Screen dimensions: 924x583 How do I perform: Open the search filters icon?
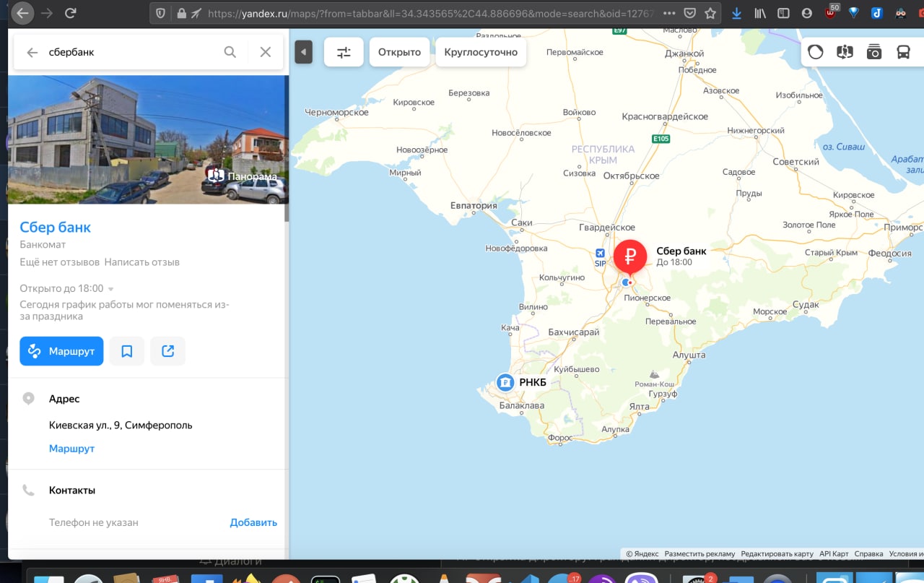click(x=344, y=52)
